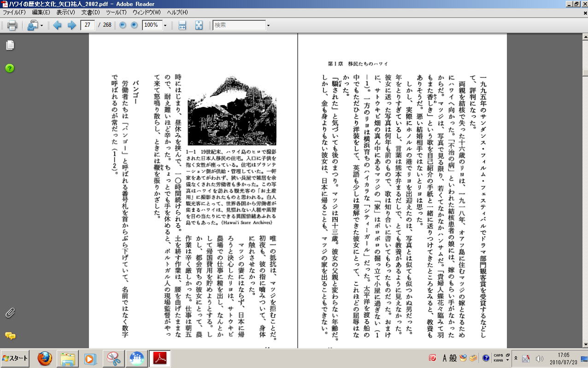Click the 100% zoom level field
Screen dimensions: 588x368
point(152,25)
